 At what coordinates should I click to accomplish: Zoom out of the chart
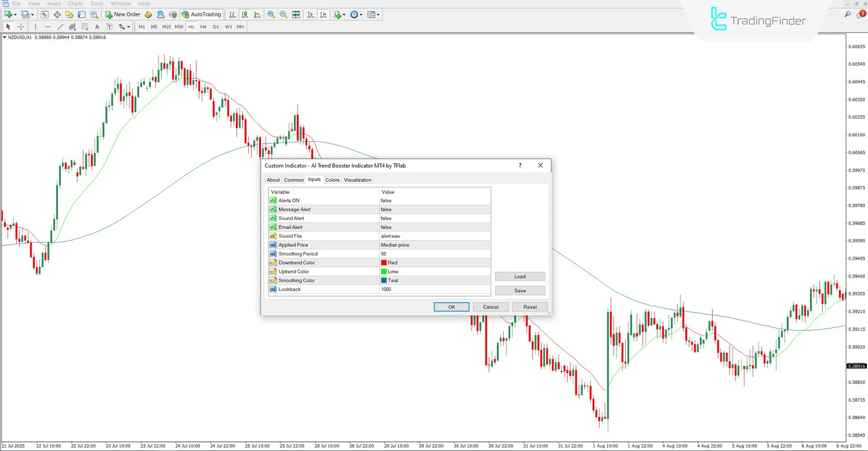click(x=283, y=14)
